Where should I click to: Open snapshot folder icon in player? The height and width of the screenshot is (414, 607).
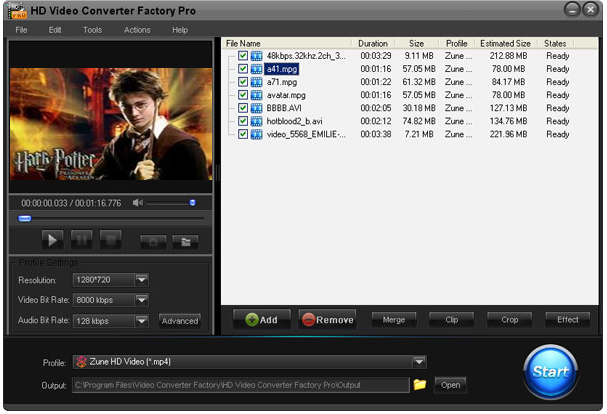(x=185, y=242)
